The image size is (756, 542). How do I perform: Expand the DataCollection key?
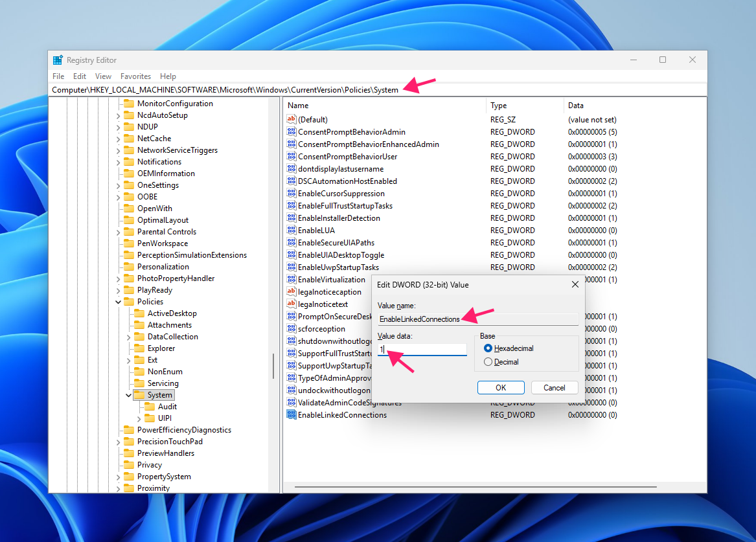pyautogui.click(x=129, y=337)
